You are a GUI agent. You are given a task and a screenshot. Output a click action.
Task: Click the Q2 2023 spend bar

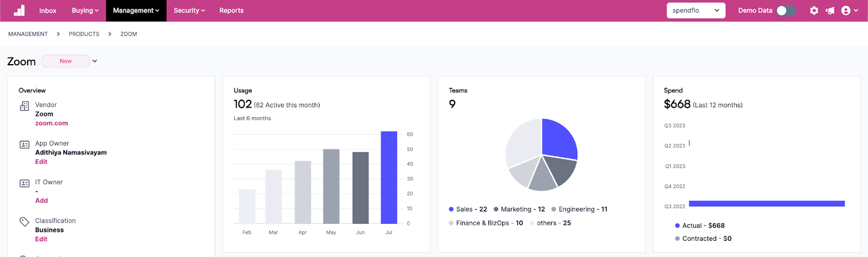(x=690, y=143)
